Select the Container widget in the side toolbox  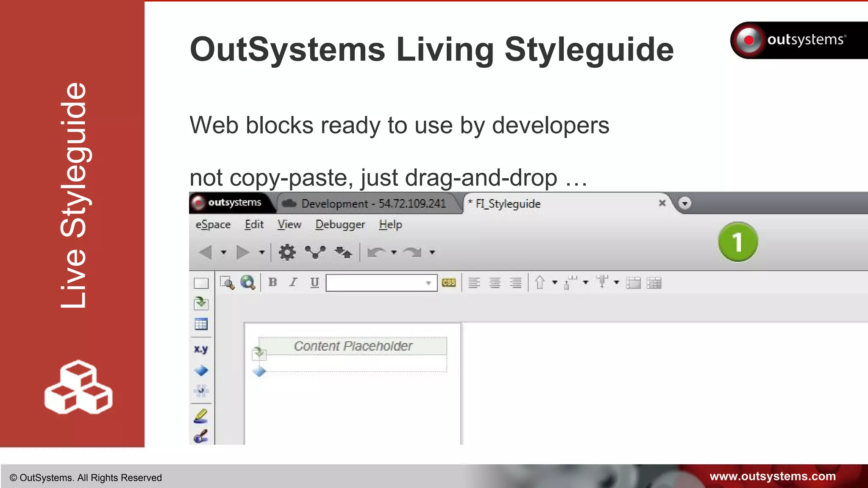click(201, 283)
